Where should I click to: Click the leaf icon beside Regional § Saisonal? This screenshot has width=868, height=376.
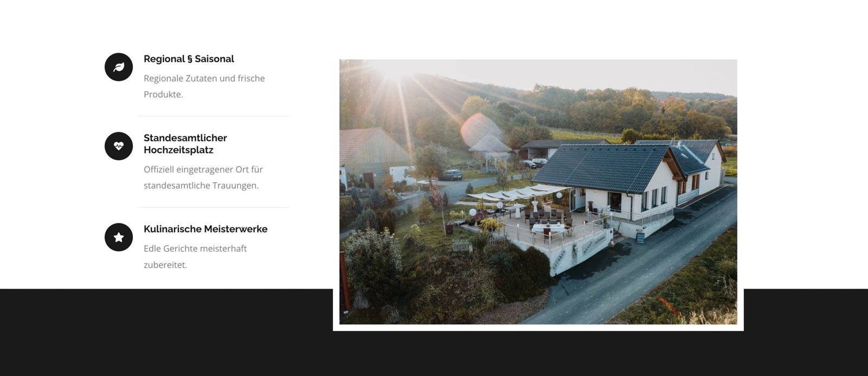[x=119, y=67]
